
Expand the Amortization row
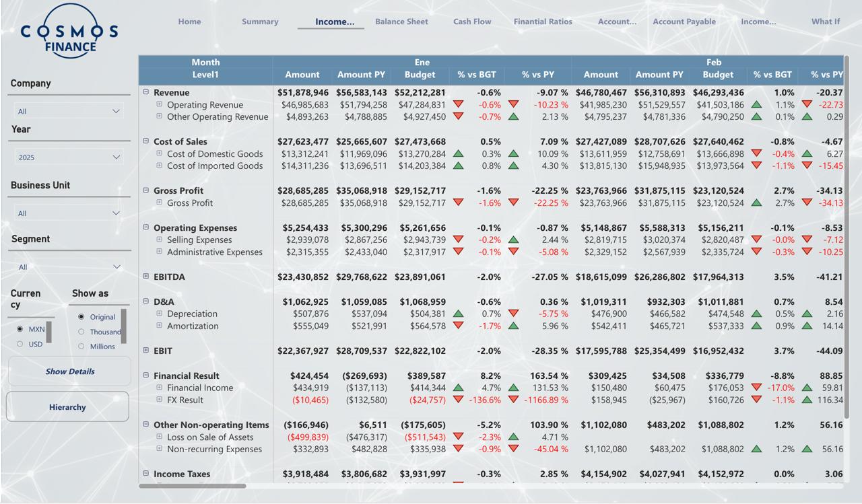point(160,326)
